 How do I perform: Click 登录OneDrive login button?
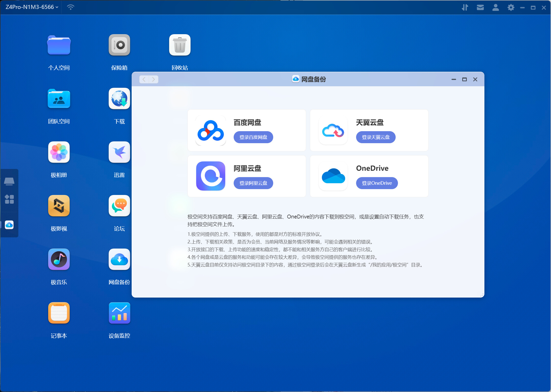point(377,183)
